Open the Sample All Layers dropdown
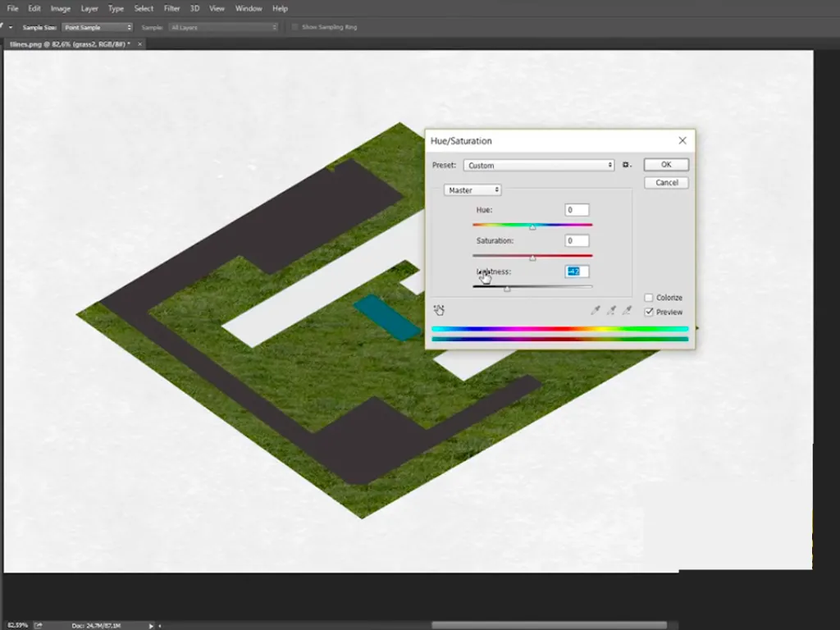 (x=223, y=27)
